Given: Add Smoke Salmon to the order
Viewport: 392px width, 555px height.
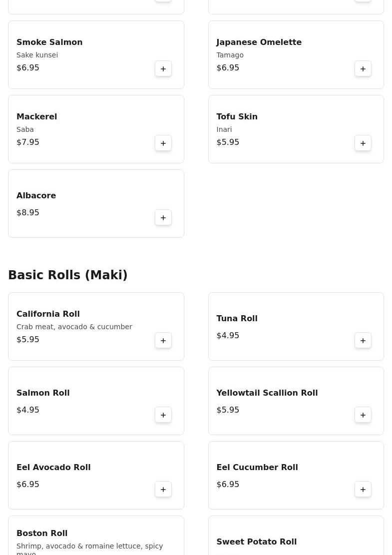Looking at the screenshot, I should pyautogui.click(x=163, y=69).
